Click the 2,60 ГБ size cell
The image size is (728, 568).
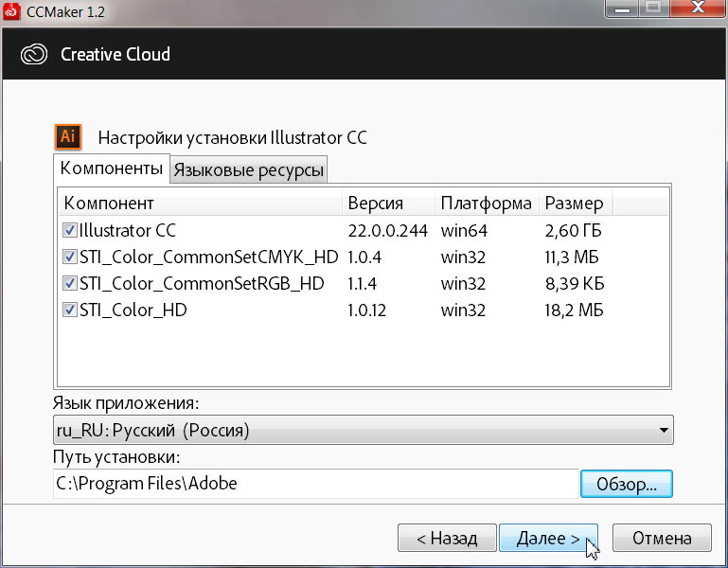pyautogui.click(x=574, y=230)
